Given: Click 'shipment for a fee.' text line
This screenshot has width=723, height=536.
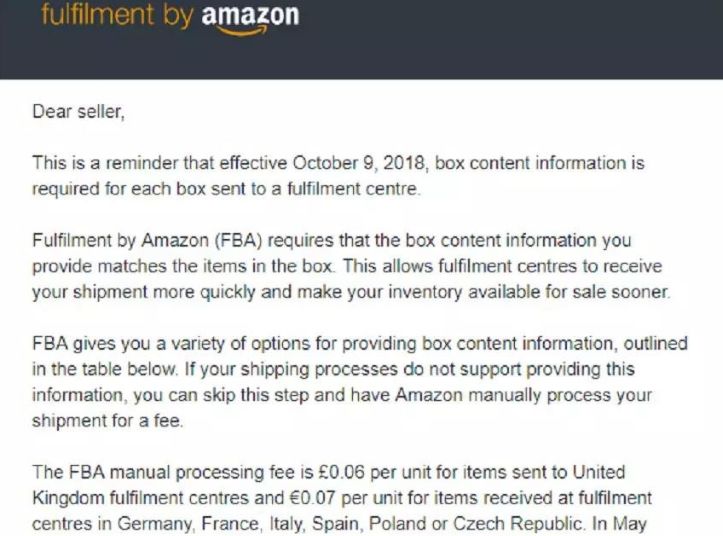Looking at the screenshot, I should 107,421.
